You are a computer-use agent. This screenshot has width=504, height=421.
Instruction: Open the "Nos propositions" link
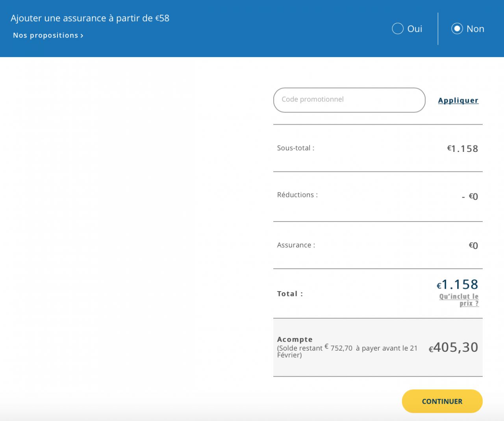(46, 35)
